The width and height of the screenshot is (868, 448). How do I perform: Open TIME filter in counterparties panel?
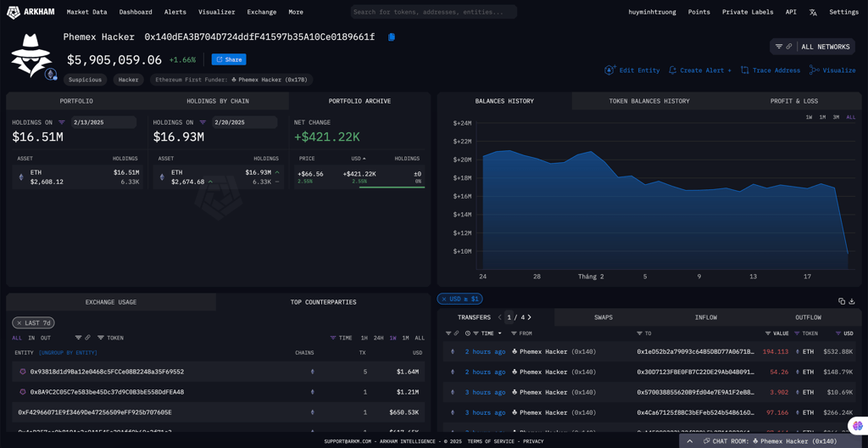(x=332, y=338)
